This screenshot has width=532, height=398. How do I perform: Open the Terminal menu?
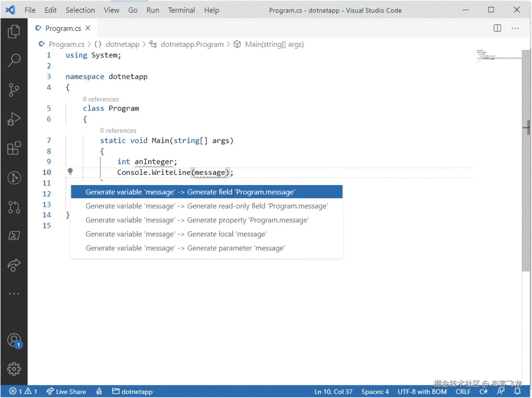pos(182,10)
